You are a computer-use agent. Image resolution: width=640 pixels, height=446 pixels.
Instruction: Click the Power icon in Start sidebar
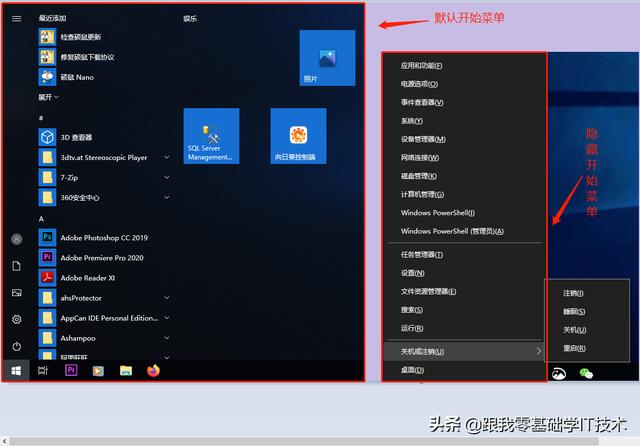pyautogui.click(x=17, y=346)
